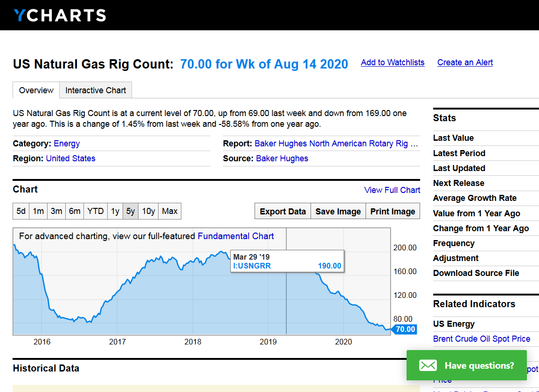Viewport: 539px width, 392px height.
Task: Click the YCharts logo
Action: pyautogui.click(x=60, y=15)
